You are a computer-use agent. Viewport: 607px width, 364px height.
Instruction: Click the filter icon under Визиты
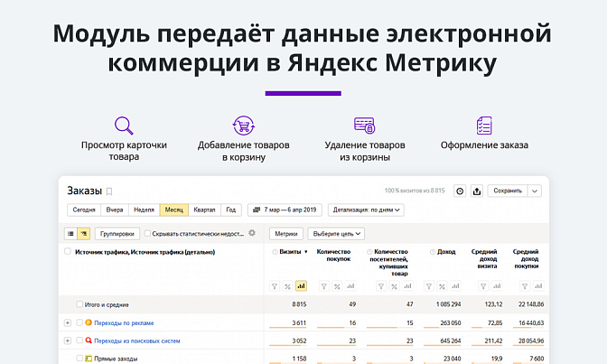[x=275, y=286]
